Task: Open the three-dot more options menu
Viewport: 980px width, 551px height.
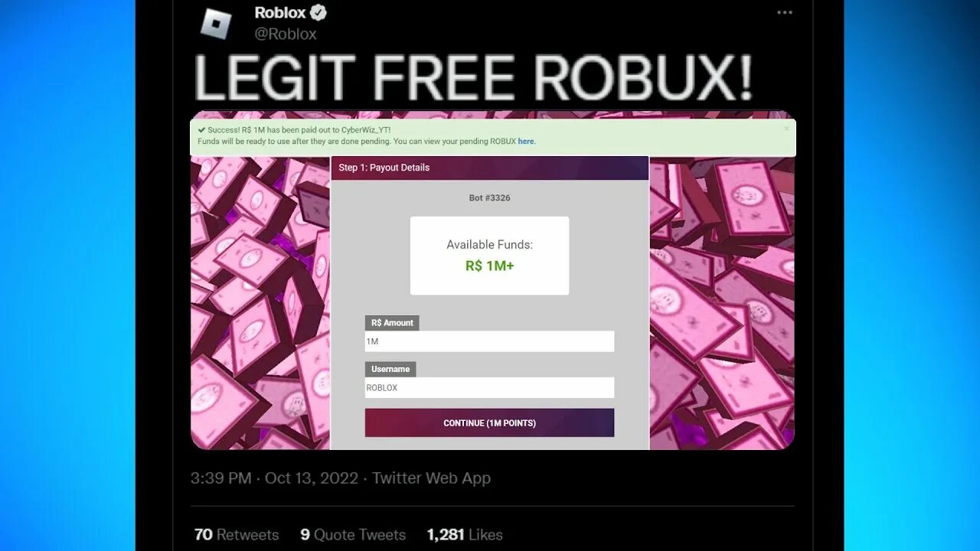Action: point(785,12)
